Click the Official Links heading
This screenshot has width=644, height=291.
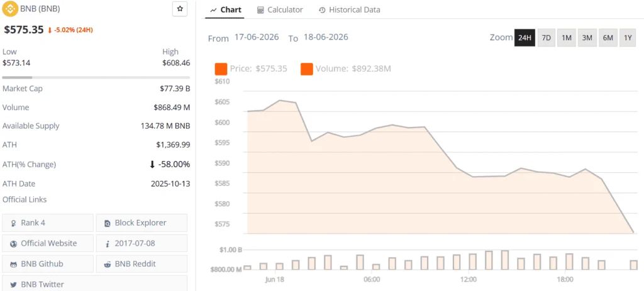[25, 199]
